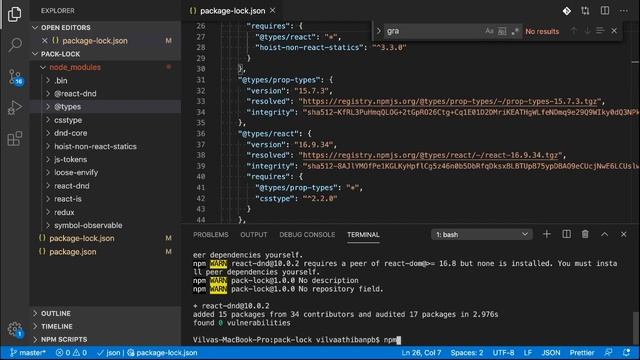This screenshot has width=640, height=360.
Task: Open the Manage gear menu
Action: tap(15, 329)
